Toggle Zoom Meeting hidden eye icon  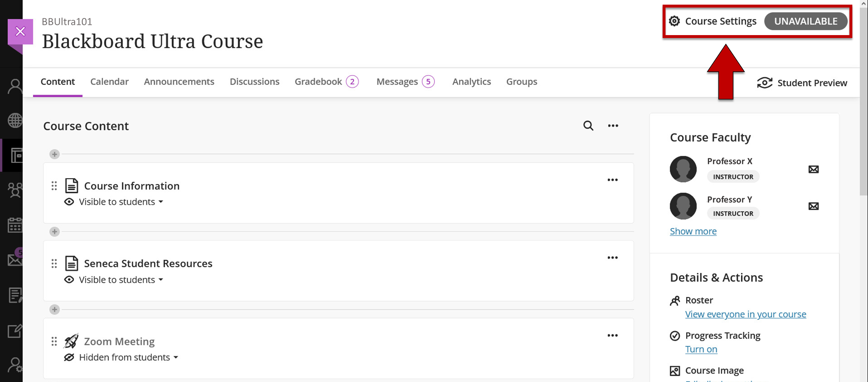[x=69, y=357]
